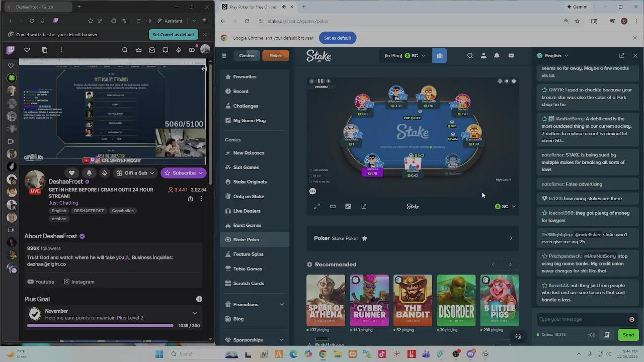Check the Sit out checkbox
The width and height of the screenshot is (644, 362).
[310, 176]
